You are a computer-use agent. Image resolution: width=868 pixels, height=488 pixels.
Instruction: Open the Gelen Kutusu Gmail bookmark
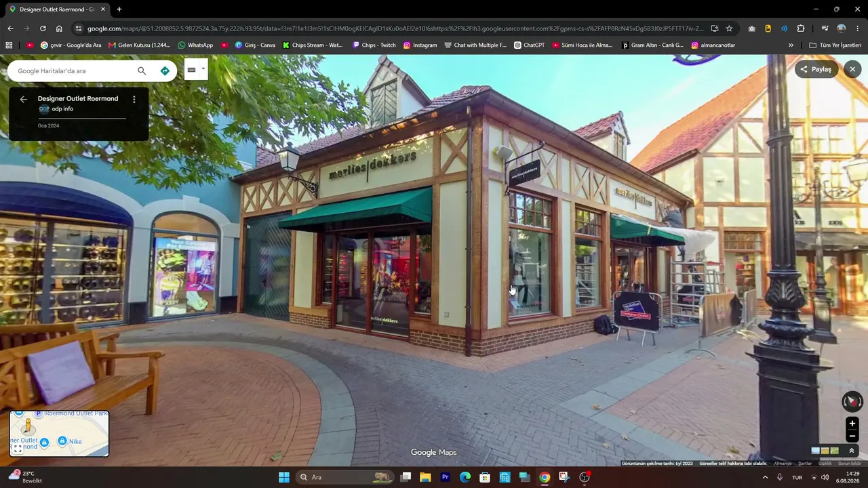tap(139, 45)
